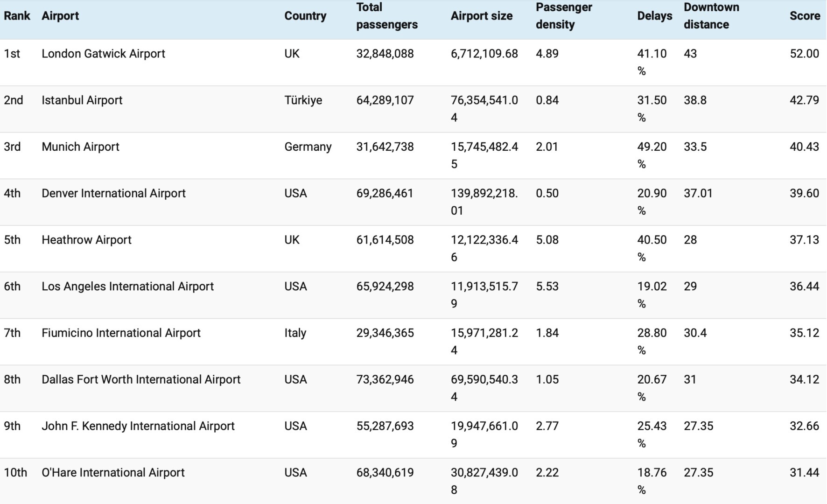The width and height of the screenshot is (827, 504).
Task: Sort by Passenger density header
Action: pyautogui.click(x=564, y=16)
